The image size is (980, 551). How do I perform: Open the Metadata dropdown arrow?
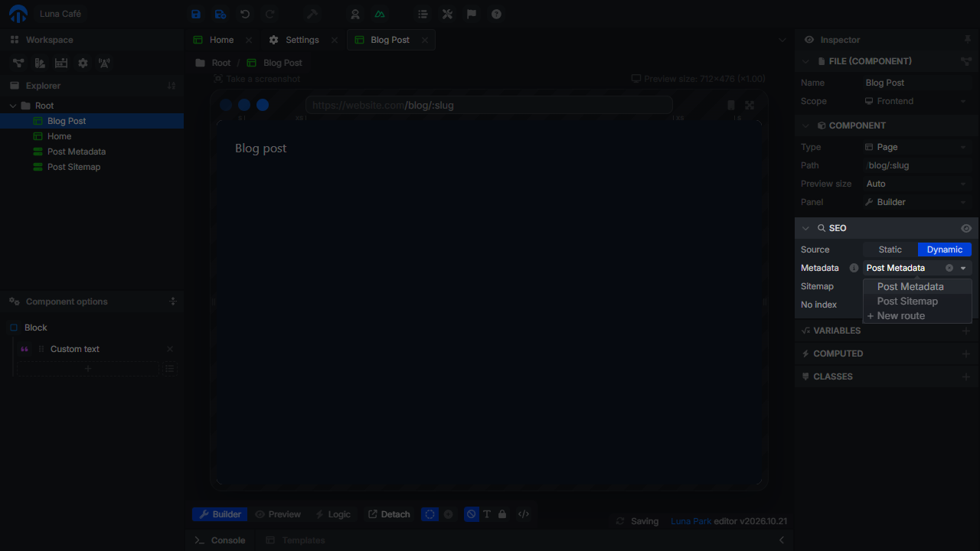(963, 268)
